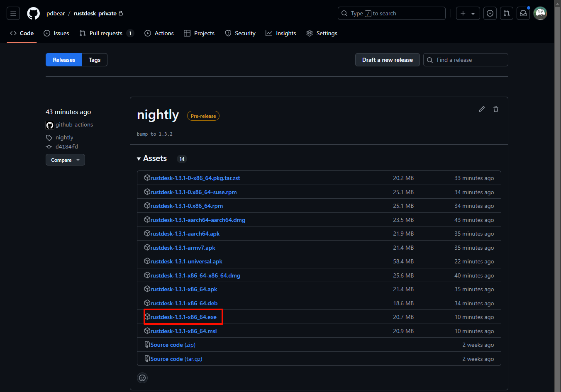
Task: Click package icon of the x86_64.deb asset
Action: [147, 303]
